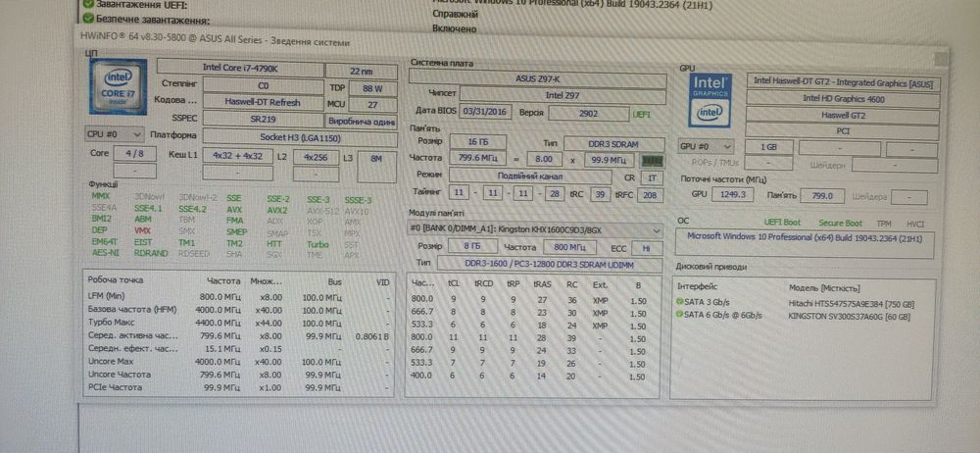This screenshot has height=453, width=980.
Task: Expand the memory module BANK 0/DIMM_A1 dropdown
Action: (535, 229)
